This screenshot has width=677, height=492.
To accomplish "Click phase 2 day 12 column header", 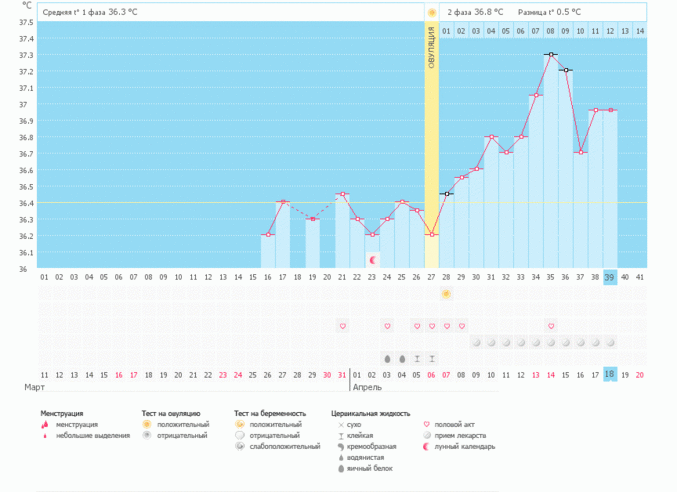I will (x=610, y=31).
